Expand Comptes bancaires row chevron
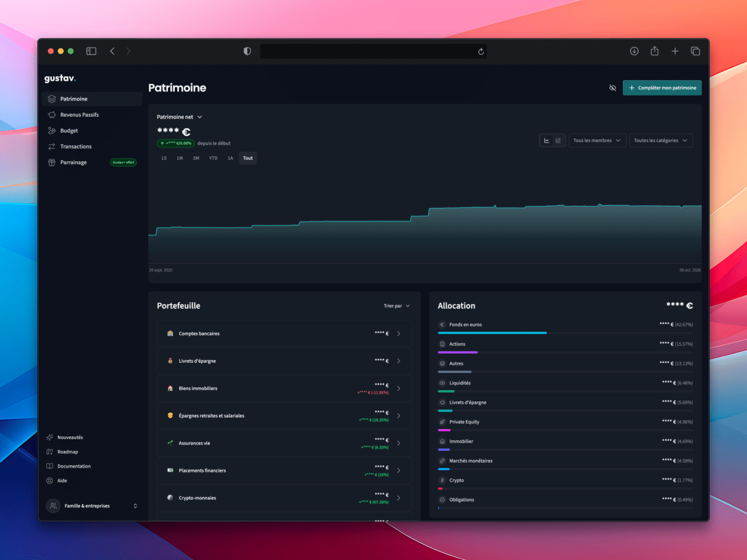The image size is (747, 560). (x=399, y=334)
